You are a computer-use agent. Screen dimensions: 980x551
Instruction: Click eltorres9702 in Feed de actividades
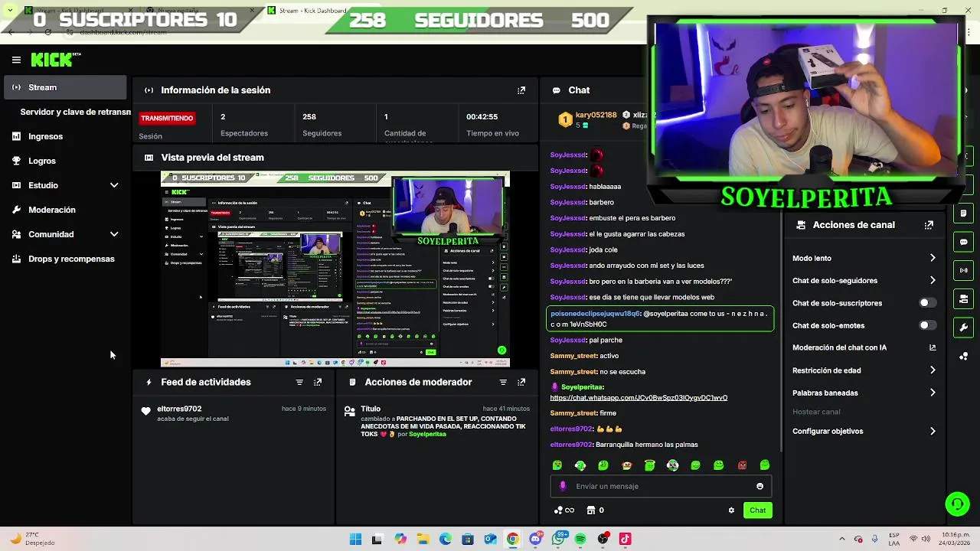(x=179, y=409)
